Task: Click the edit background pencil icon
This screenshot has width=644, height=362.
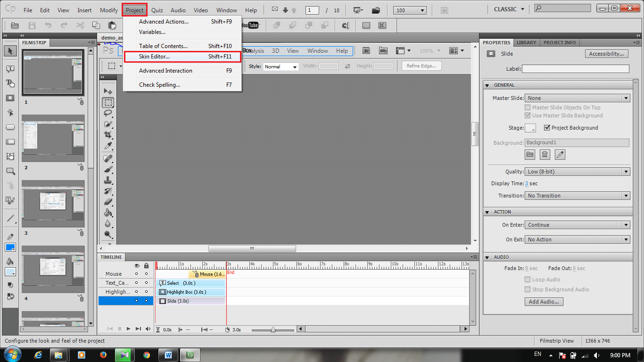Action: [560, 154]
